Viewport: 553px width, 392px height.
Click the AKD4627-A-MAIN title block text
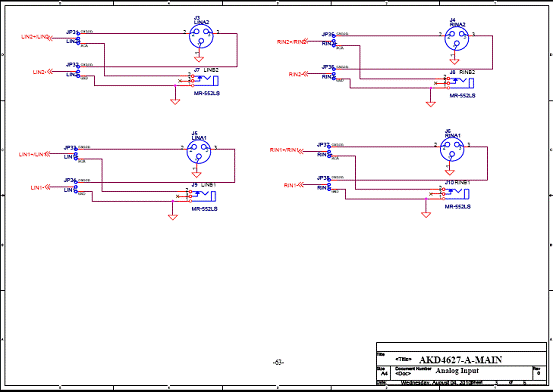460,360
